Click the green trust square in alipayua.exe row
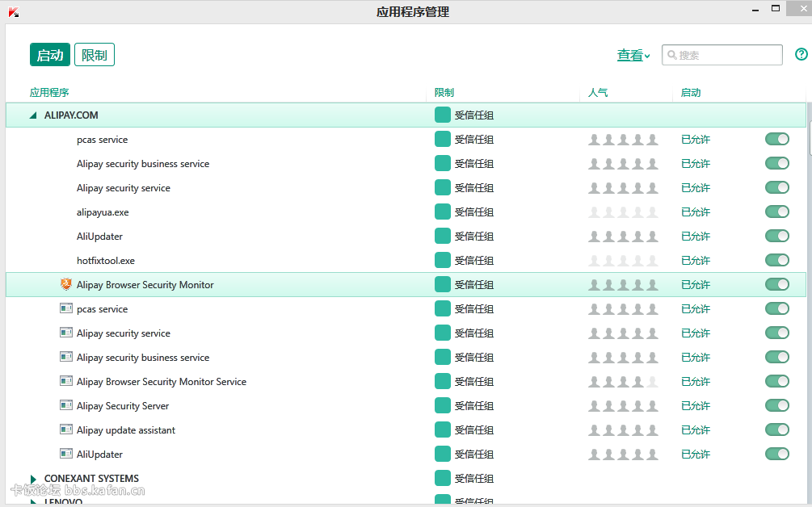Image resolution: width=812 pixels, height=507 pixels. click(442, 212)
